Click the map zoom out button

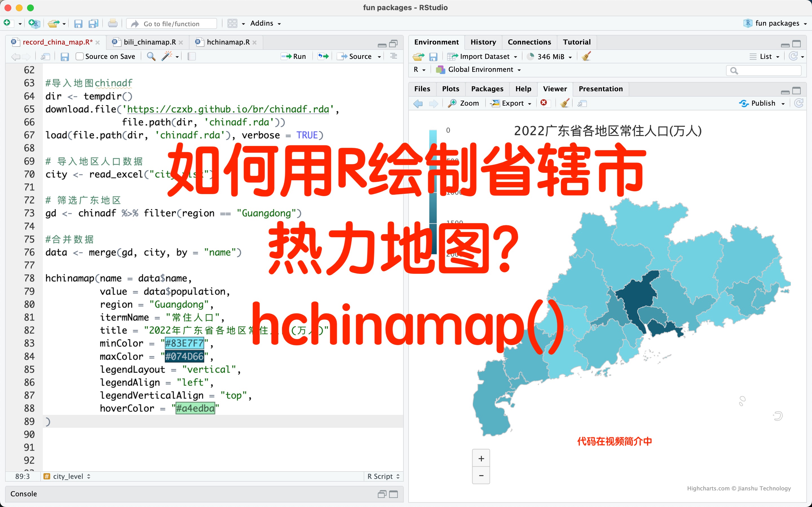pyautogui.click(x=481, y=475)
